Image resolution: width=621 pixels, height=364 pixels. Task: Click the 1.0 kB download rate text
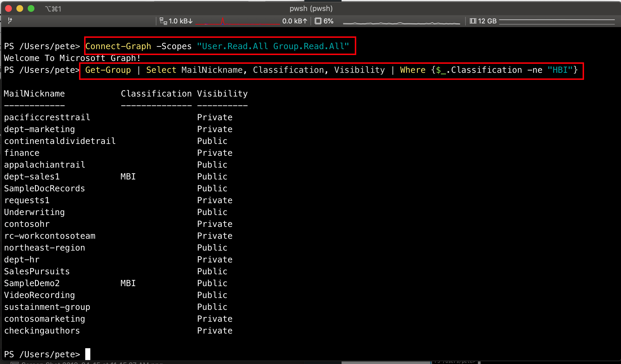point(181,21)
